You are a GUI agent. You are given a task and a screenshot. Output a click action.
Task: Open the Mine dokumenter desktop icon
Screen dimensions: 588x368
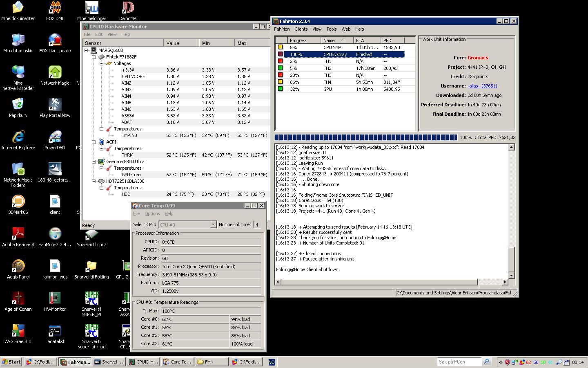tap(18, 11)
